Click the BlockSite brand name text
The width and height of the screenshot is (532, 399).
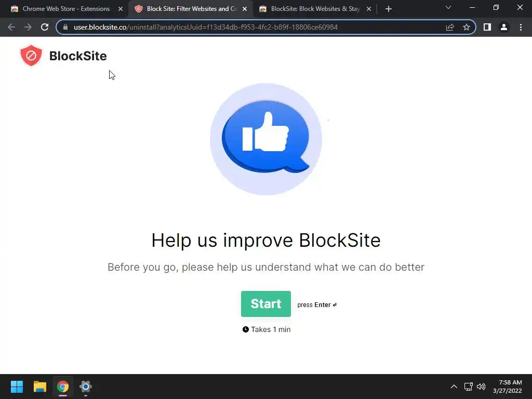78,56
